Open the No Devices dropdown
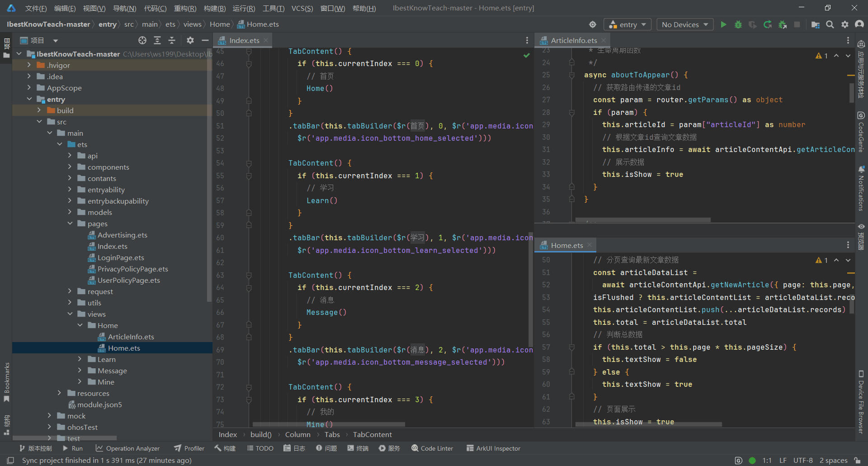 [685, 24]
